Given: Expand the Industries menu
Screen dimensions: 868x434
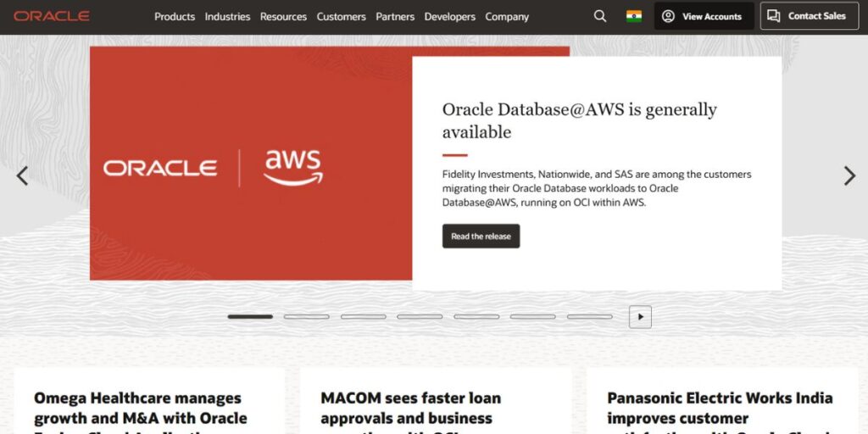Looking at the screenshot, I should click(227, 17).
